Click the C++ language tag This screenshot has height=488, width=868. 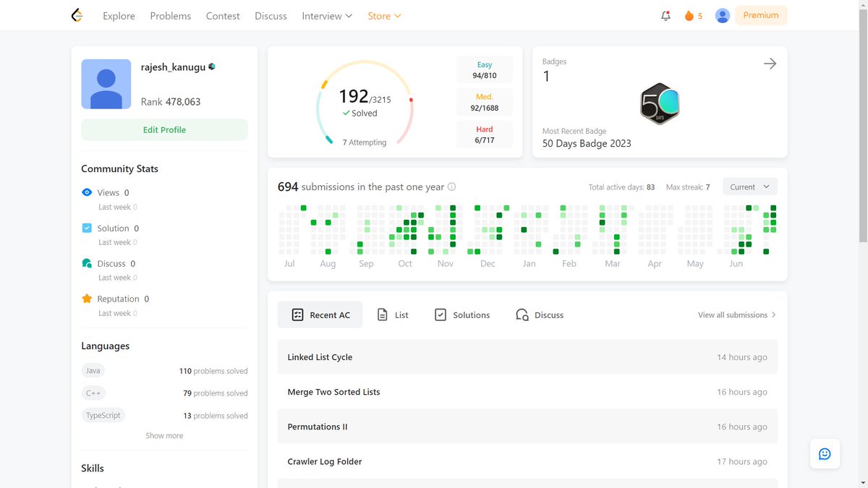pos(93,393)
